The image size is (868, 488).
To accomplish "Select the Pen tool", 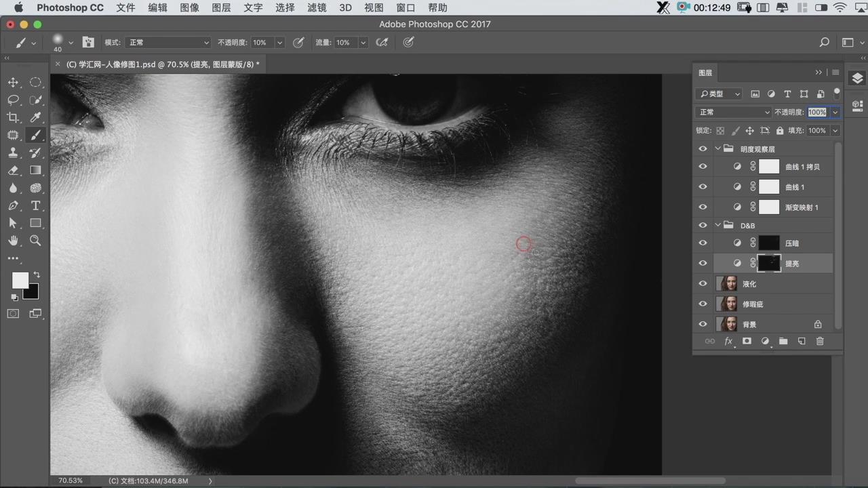I will (13, 205).
